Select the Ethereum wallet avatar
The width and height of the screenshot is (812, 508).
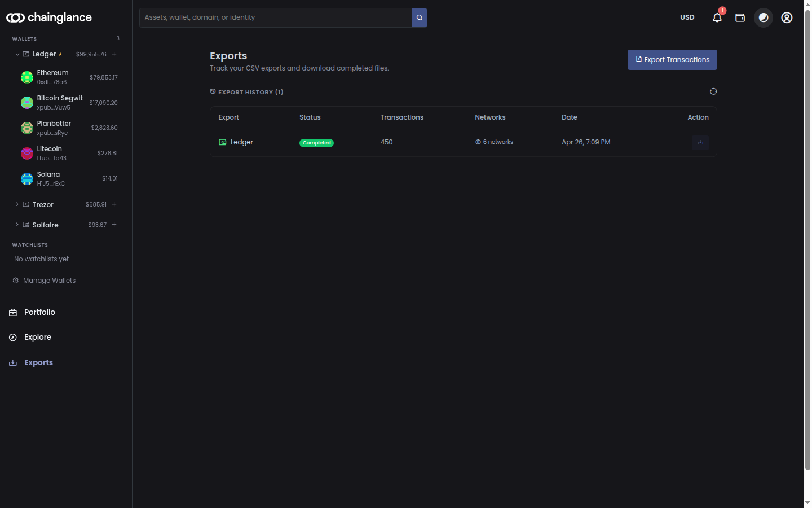pos(27,77)
